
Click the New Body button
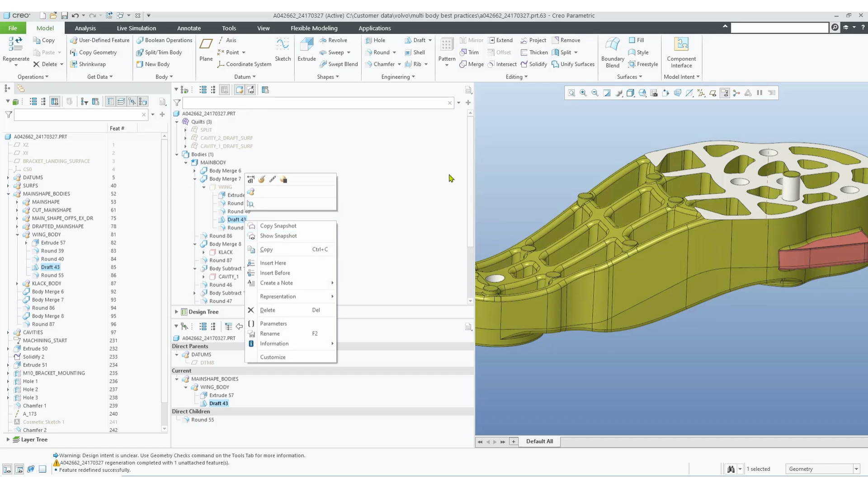pos(153,64)
